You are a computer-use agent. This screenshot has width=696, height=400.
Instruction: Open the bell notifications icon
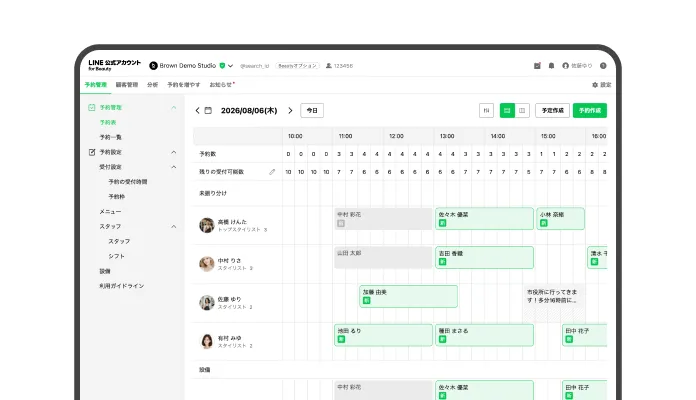pos(551,66)
